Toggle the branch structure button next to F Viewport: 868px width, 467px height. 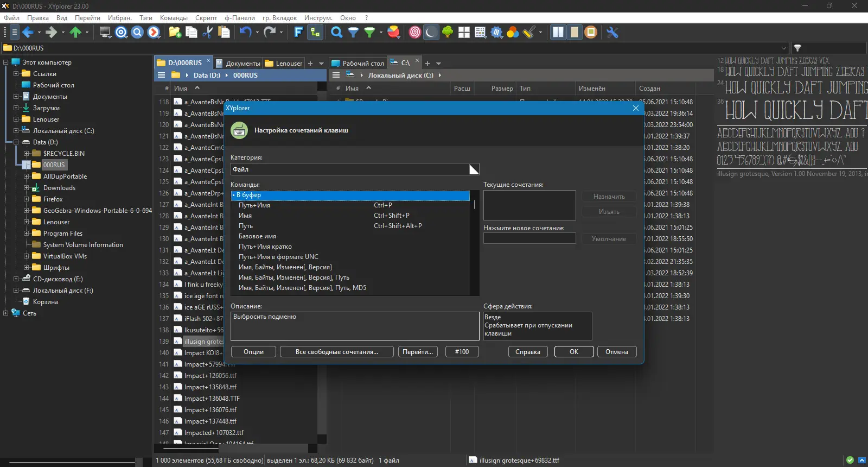[315, 33]
